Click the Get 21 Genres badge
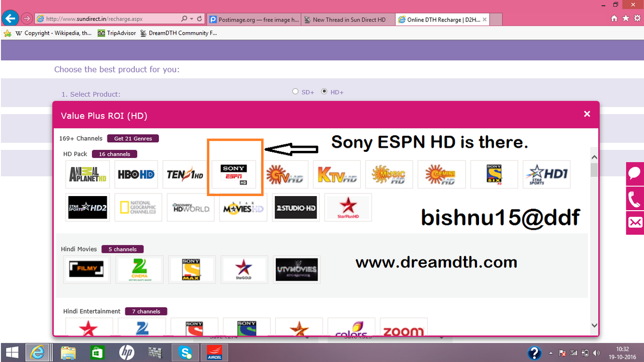The image size is (644, 362). tap(133, 138)
